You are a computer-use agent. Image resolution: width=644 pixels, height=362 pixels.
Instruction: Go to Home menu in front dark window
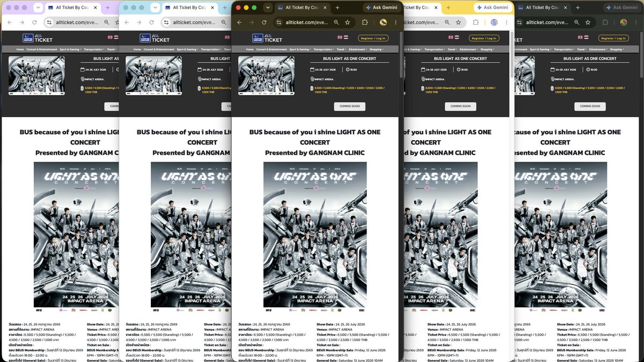tap(250, 49)
